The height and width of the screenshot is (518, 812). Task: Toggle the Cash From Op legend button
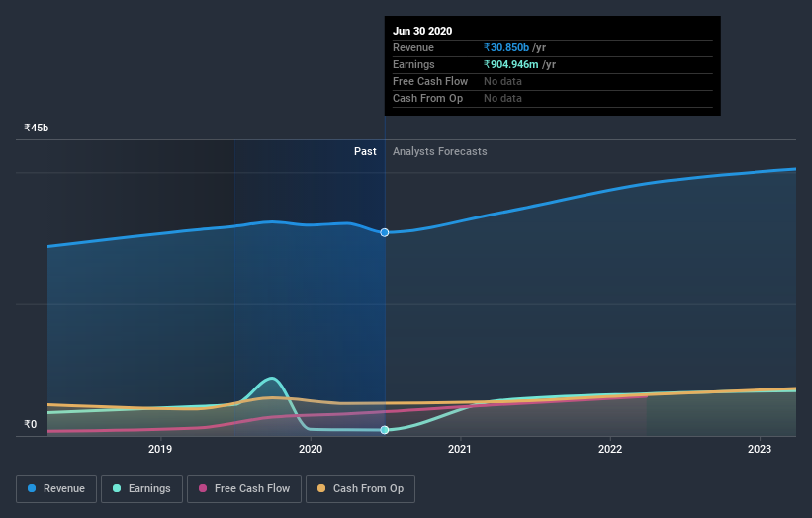coord(360,489)
